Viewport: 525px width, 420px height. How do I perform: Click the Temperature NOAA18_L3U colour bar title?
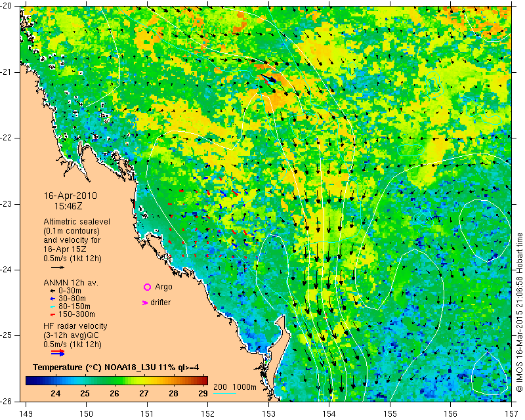(x=116, y=367)
